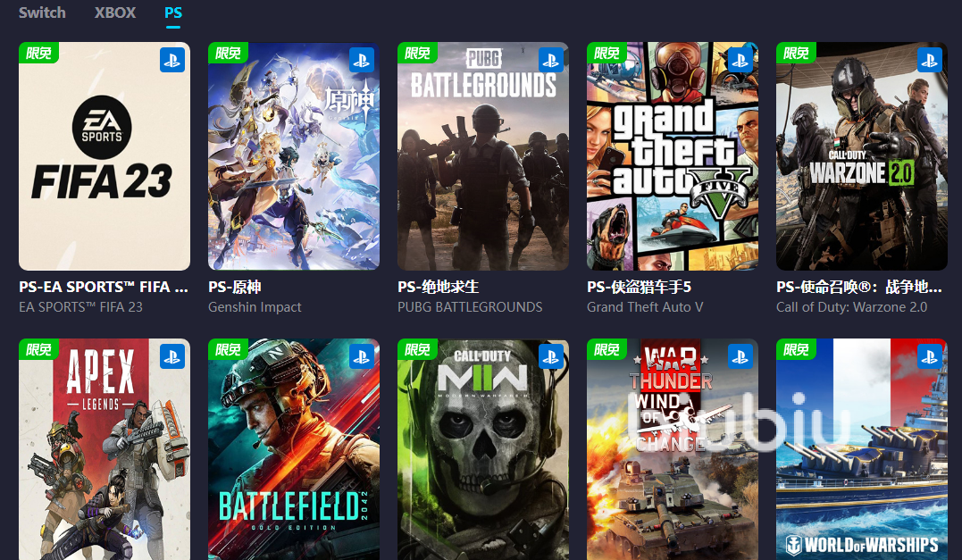Click the green 限免 tag on War Thunder cover
962x560 pixels.
[x=606, y=349]
